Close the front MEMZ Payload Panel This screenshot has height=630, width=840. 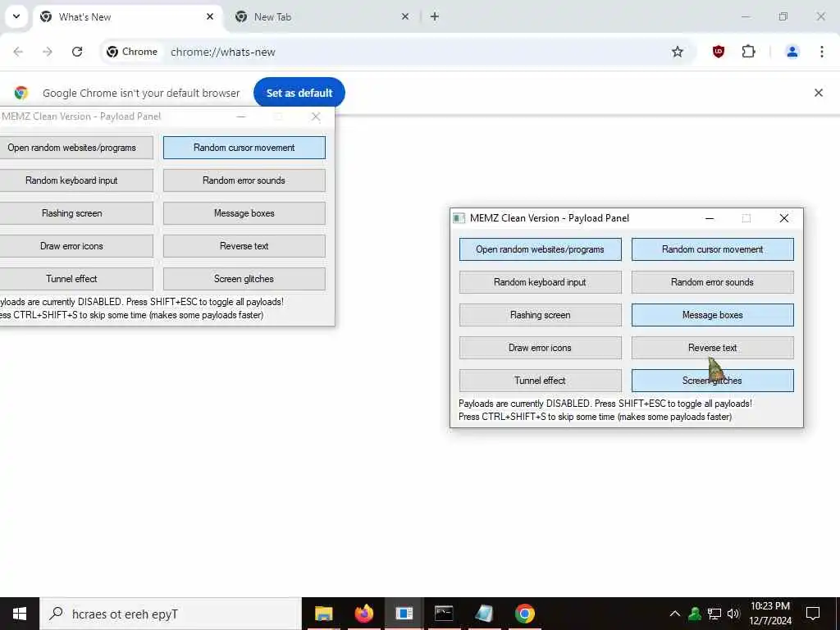point(783,218)
